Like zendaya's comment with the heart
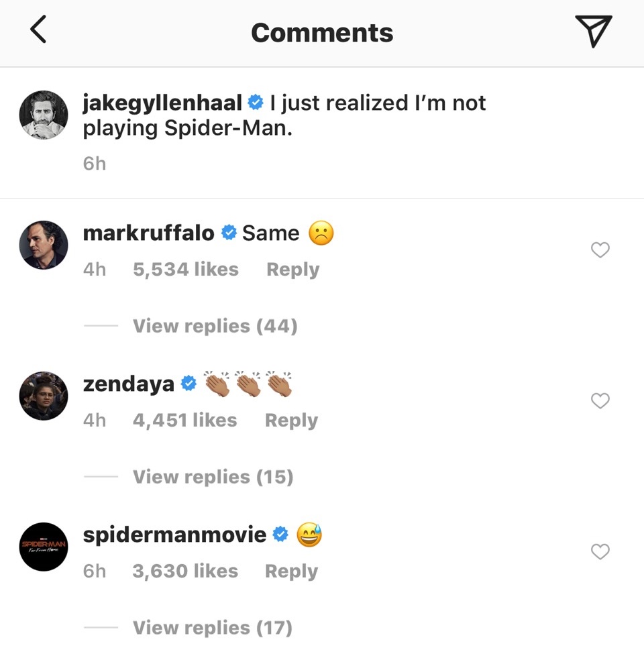Screen dimensions: 644x660 click(x=600, y=401)
